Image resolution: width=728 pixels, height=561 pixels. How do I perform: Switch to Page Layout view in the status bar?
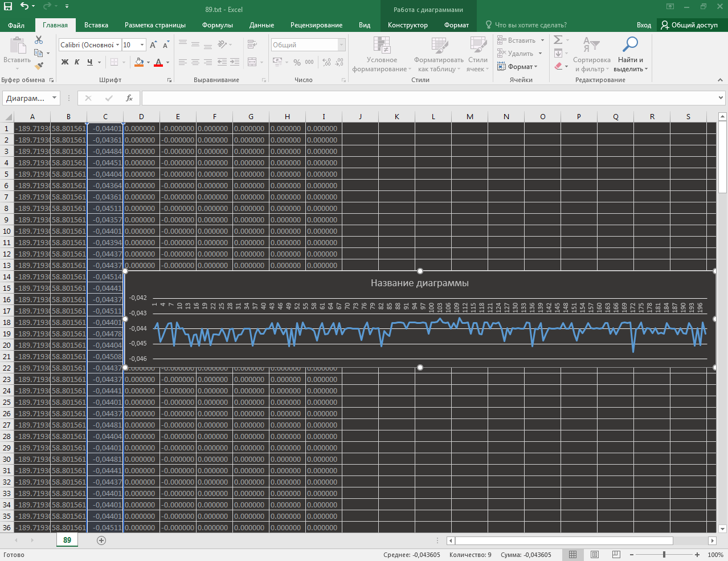point(594,555)
